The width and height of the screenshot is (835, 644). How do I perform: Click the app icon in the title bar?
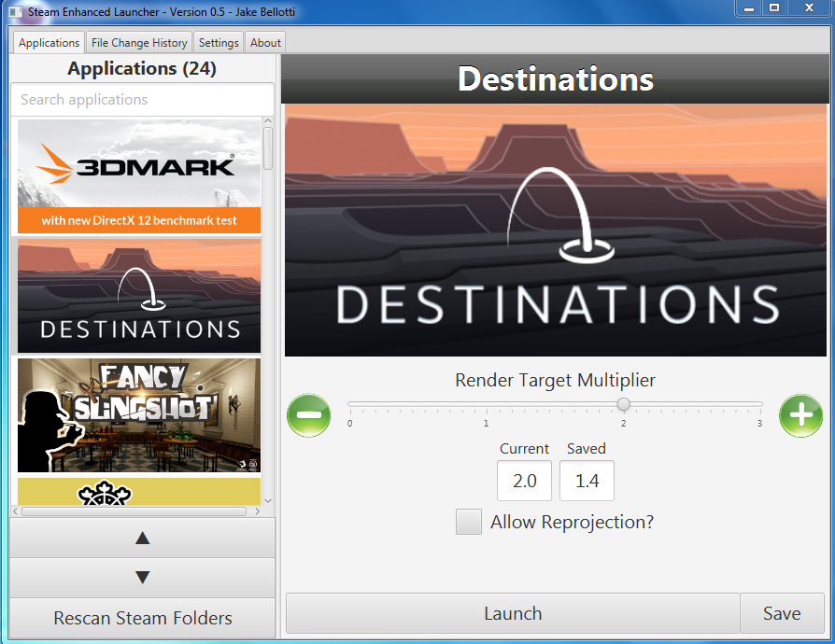[16, 12]
